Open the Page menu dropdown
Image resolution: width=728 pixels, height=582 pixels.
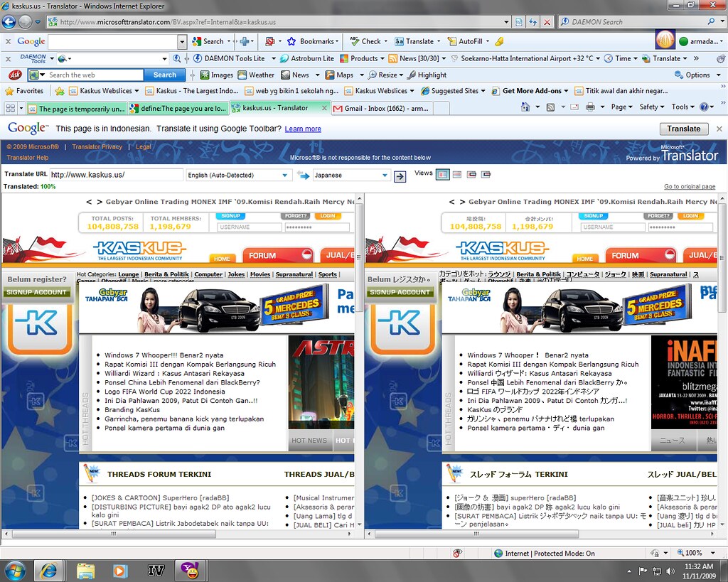click(621, 107)
